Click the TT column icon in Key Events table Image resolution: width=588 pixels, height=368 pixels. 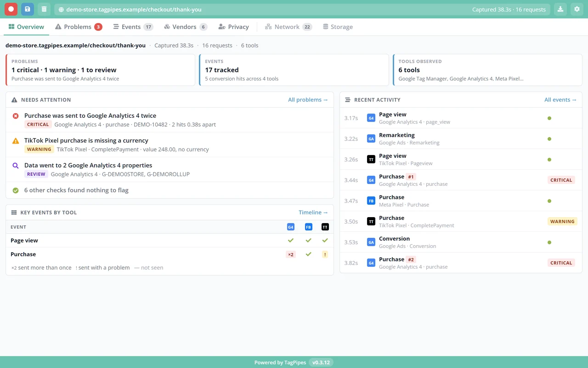[x=325, y=227]
